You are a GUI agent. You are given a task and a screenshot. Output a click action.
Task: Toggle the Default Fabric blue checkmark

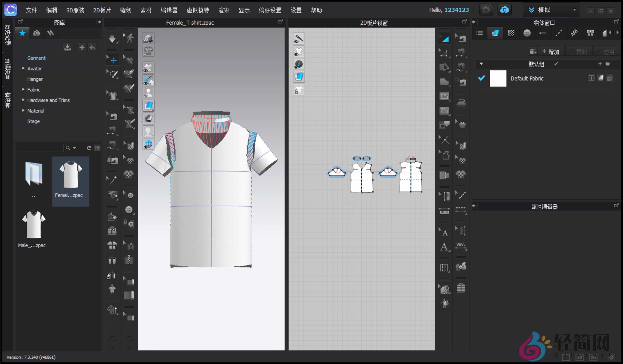[481, 78]
